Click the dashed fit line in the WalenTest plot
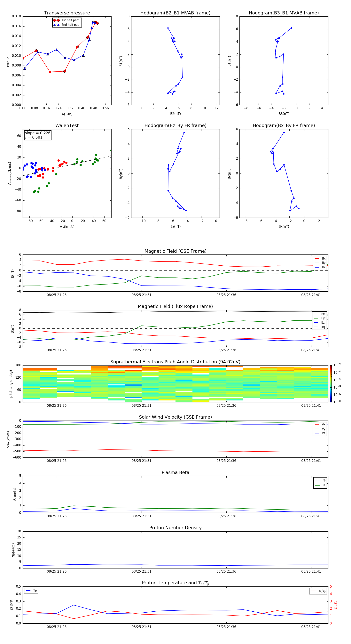 pyautogui.click(x=67, y=165)
